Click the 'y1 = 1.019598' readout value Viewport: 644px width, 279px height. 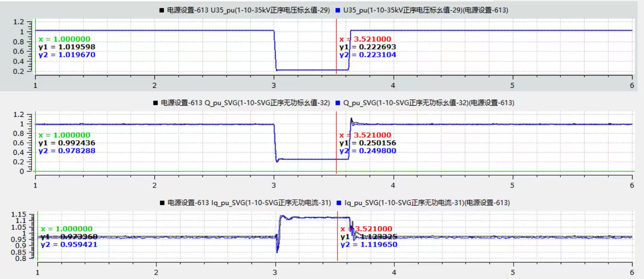click(67, 47)
